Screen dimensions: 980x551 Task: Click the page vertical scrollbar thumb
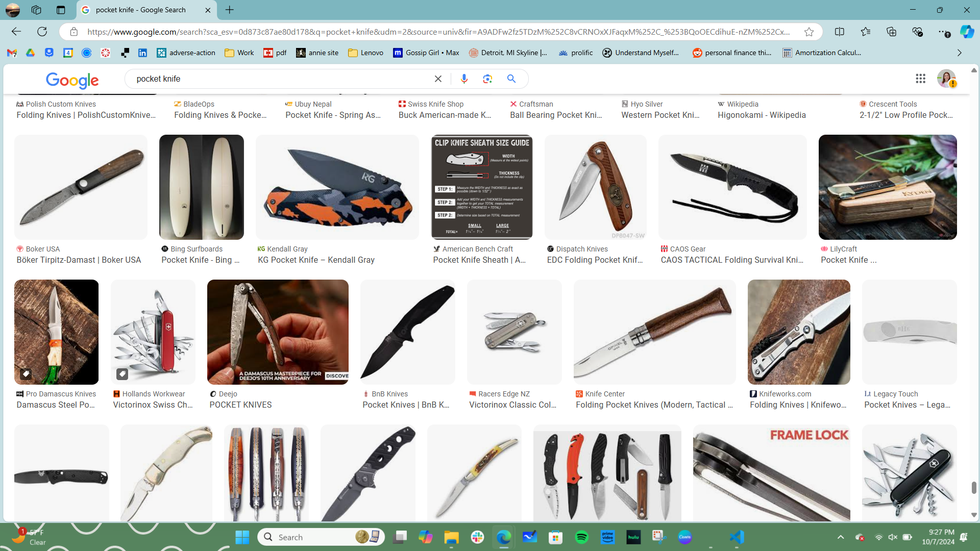(x=974, y=487)
